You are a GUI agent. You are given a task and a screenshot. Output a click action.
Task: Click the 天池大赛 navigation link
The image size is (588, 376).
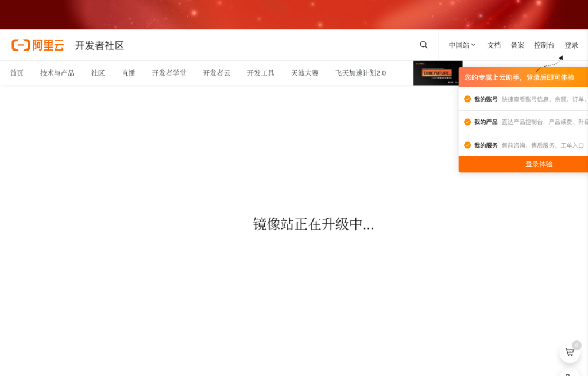click(x=305, y=73)
